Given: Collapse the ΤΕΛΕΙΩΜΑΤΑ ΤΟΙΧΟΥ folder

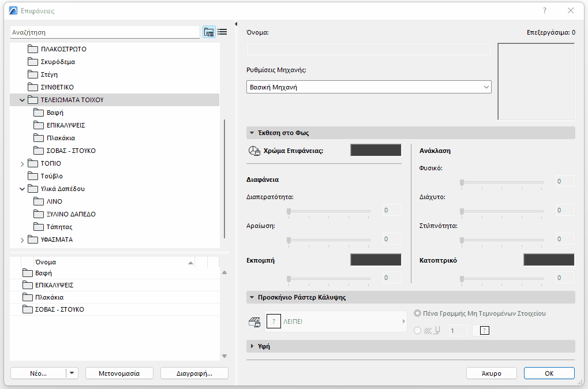Looking at the screenshot, I should [x=22, y=100].
